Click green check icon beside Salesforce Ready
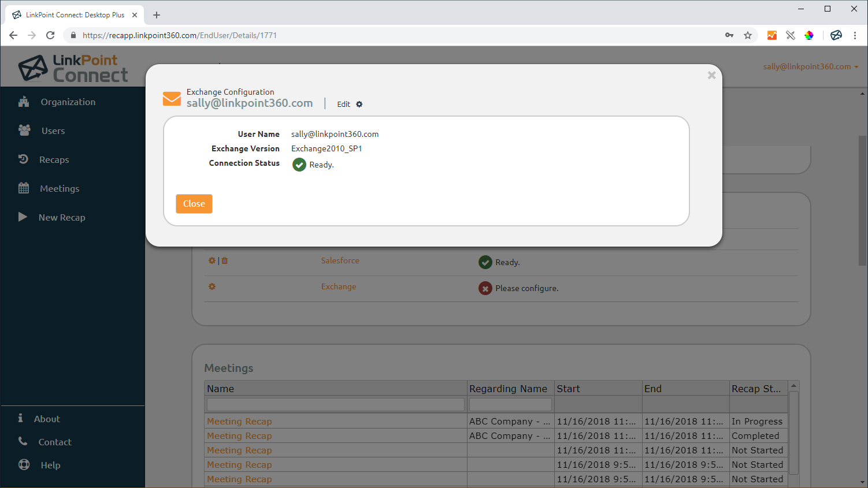 (x=485, y=262)
